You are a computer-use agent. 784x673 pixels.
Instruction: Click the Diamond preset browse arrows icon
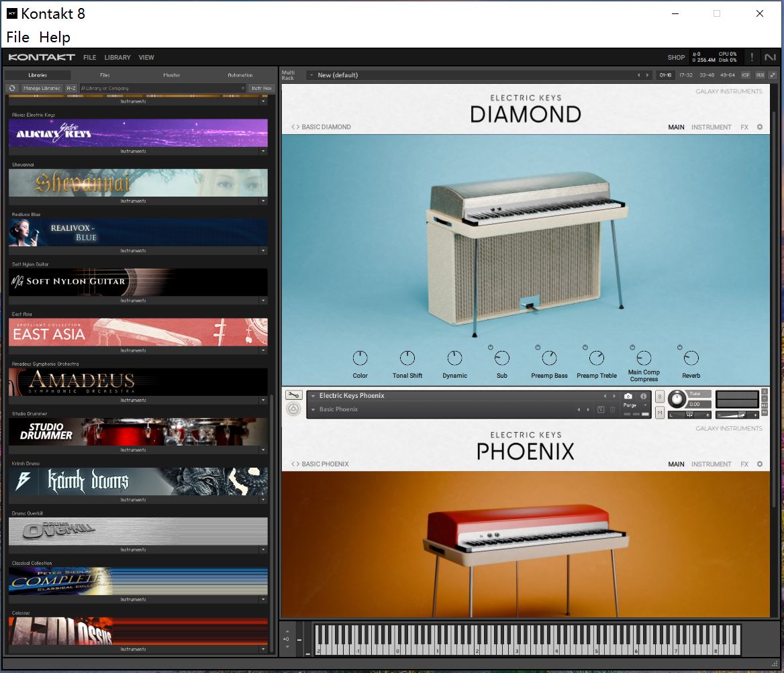[295, 127]
